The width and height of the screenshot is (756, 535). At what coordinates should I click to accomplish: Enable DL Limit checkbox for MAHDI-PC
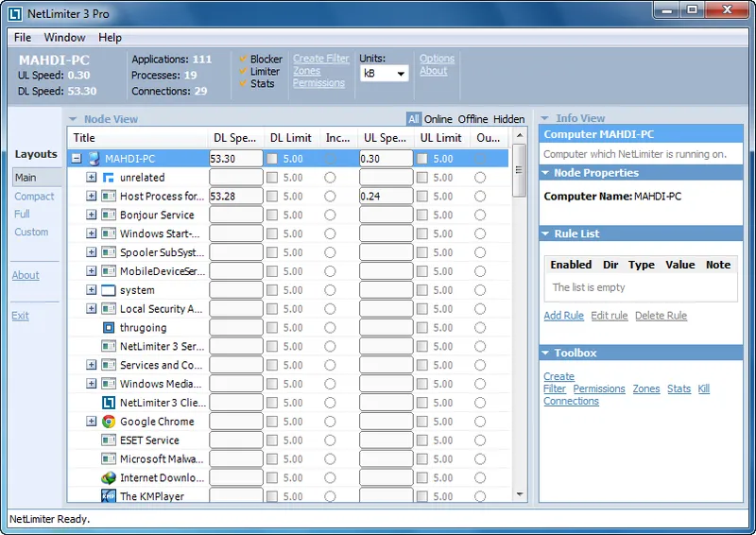(272, 159)
